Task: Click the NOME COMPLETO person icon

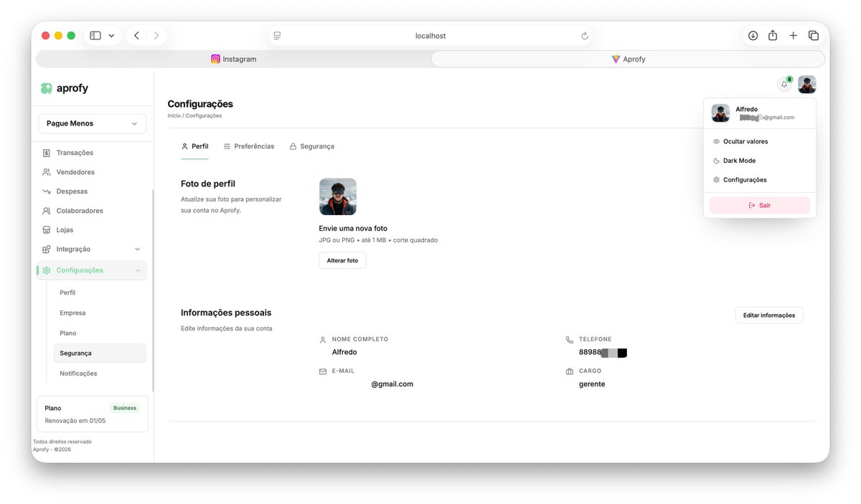Action: (x=323, y=340)
